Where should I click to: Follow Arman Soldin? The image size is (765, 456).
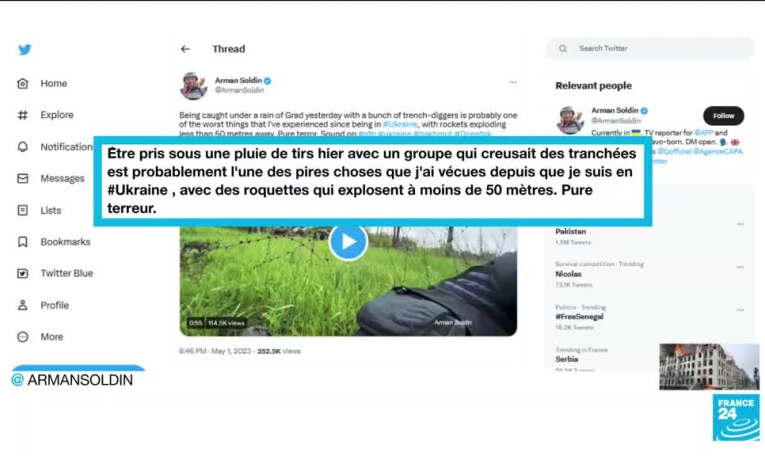point(723,116)
